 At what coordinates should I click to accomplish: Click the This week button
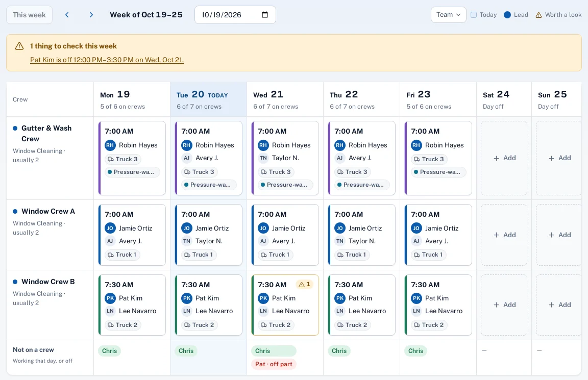tap(29, 15)
